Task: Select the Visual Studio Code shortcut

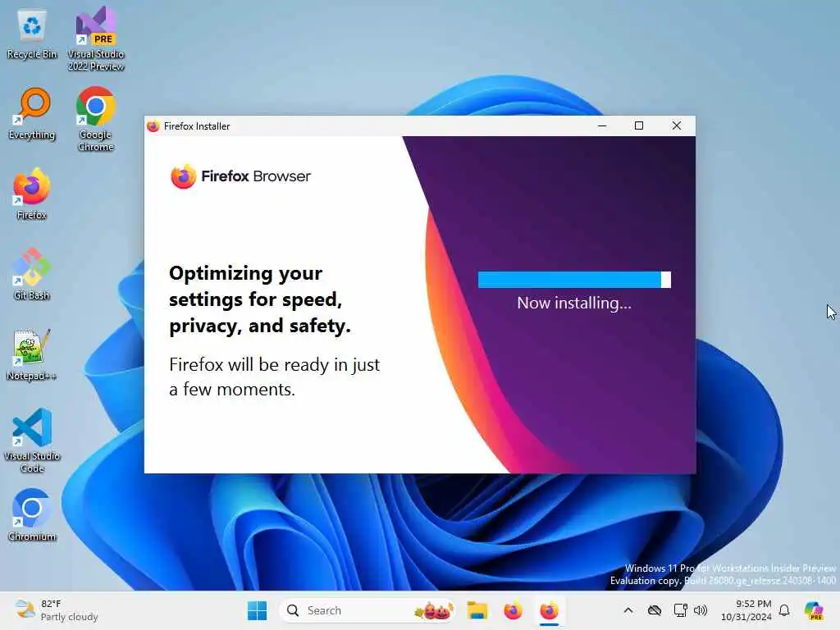Action: click(x=32, y=441)
